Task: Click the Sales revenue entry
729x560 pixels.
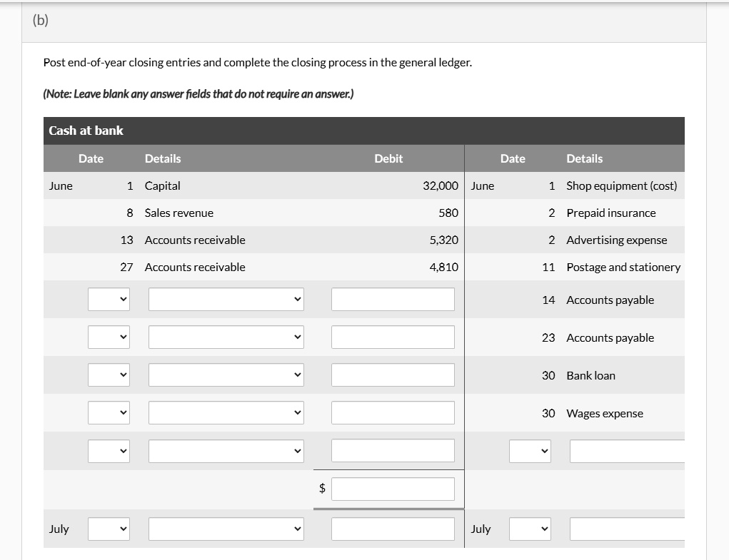Action: click(179, 213)
